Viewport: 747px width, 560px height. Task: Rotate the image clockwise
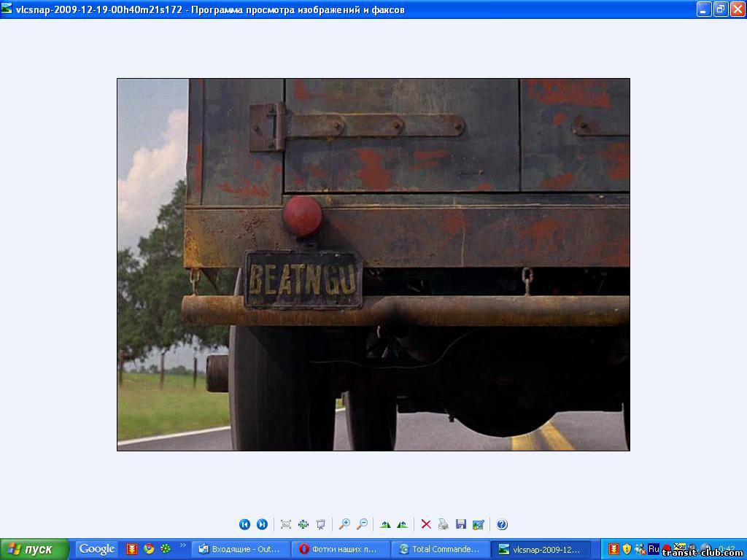point(385,524)
